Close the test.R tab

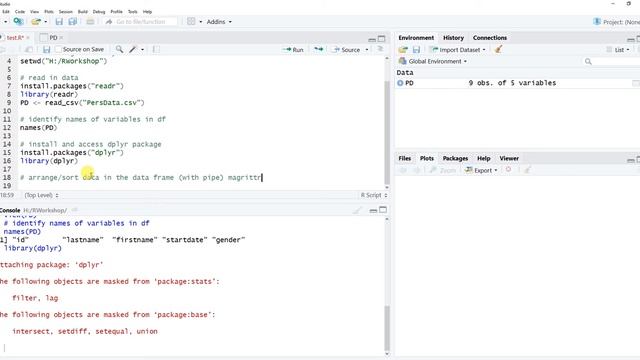tap(28, 38)
